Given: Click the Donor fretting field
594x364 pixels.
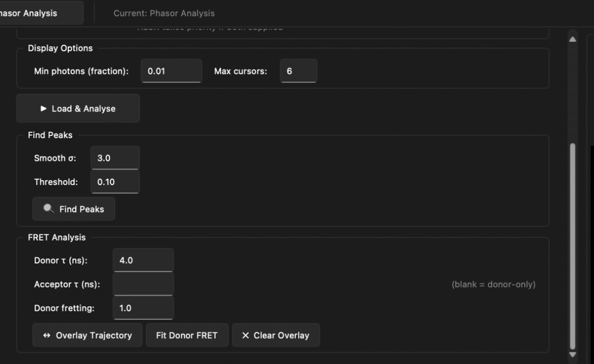Looking at the screenshot, I should tap(143, 308).
